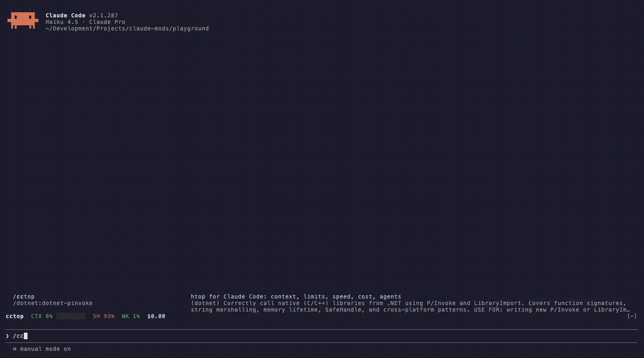
Task: Click the P/Invoke skill description text
Action: click(411, 306)
